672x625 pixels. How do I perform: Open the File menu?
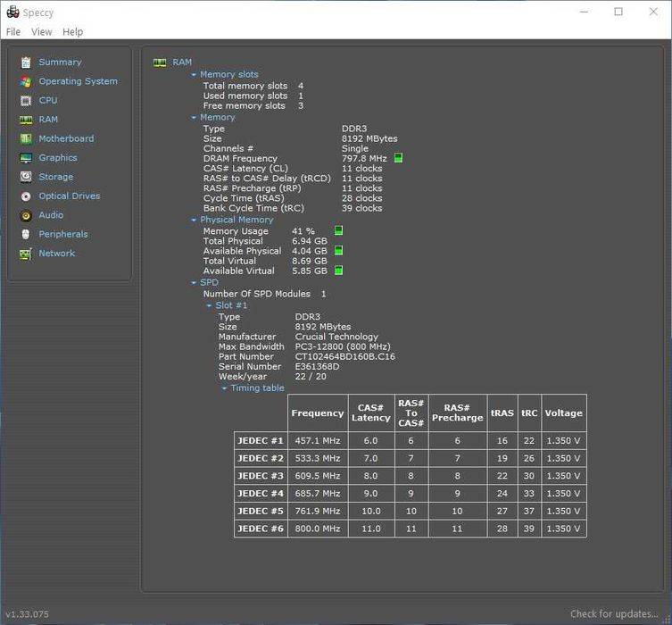[13, 32]
